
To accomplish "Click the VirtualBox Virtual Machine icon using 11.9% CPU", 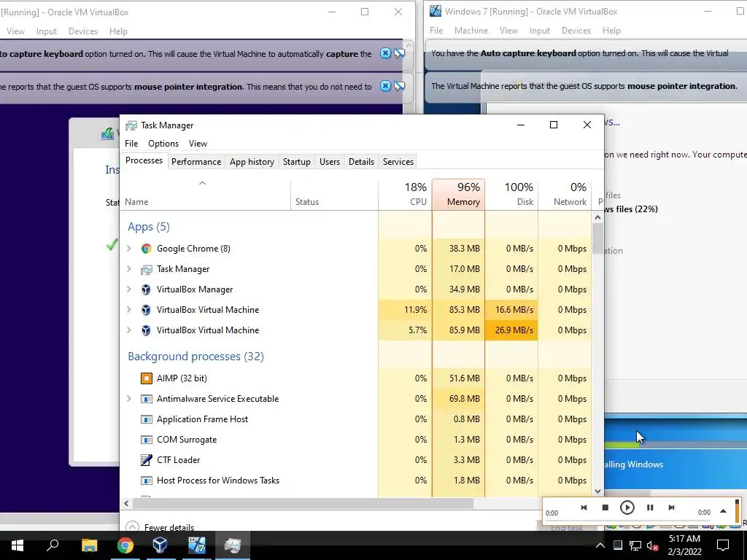I will click(146, 310).
